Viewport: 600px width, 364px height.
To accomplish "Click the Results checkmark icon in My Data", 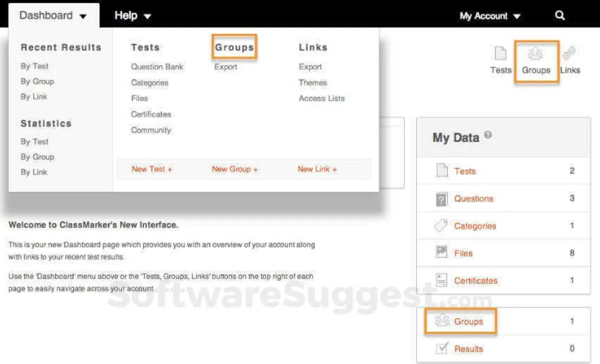I will [441, 348].
